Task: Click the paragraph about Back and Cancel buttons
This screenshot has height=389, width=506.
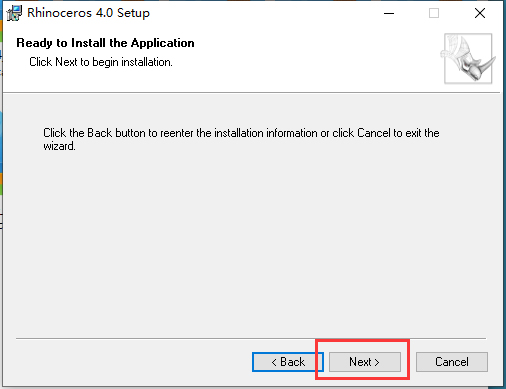Action: point(241,139)
